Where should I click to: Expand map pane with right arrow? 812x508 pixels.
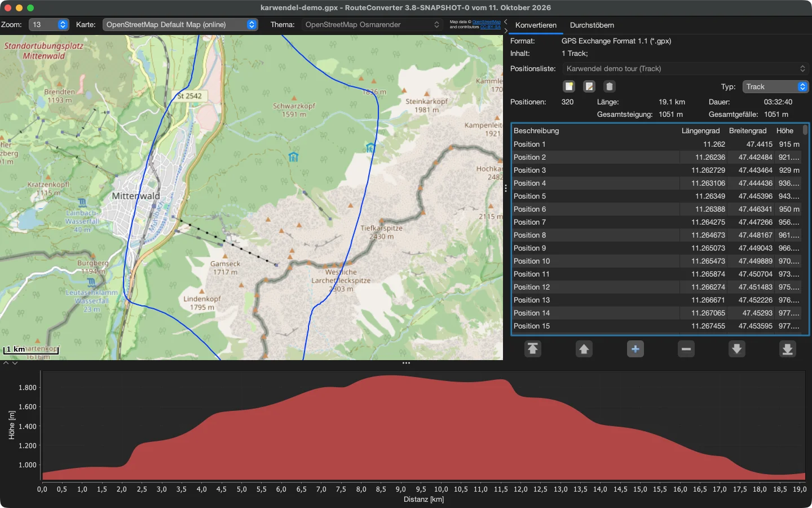click(x=506, y=30)
